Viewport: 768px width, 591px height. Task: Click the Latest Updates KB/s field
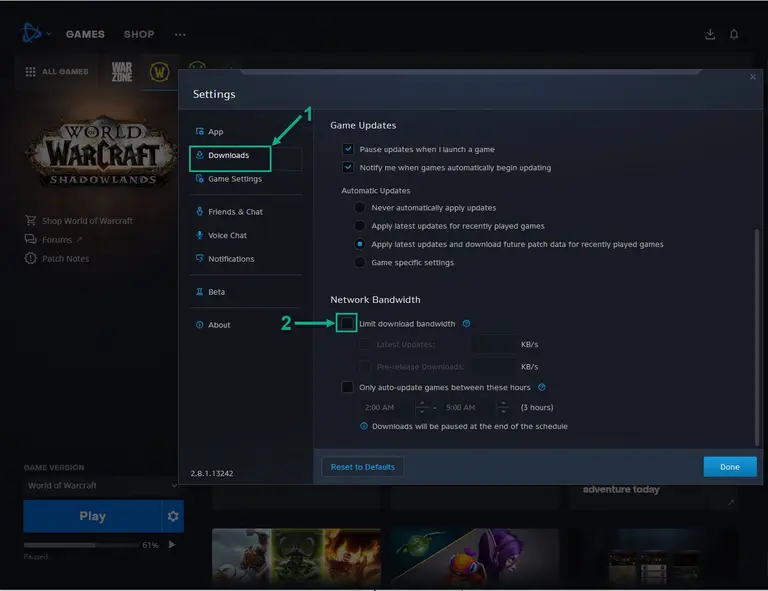(x=494, y=344)
